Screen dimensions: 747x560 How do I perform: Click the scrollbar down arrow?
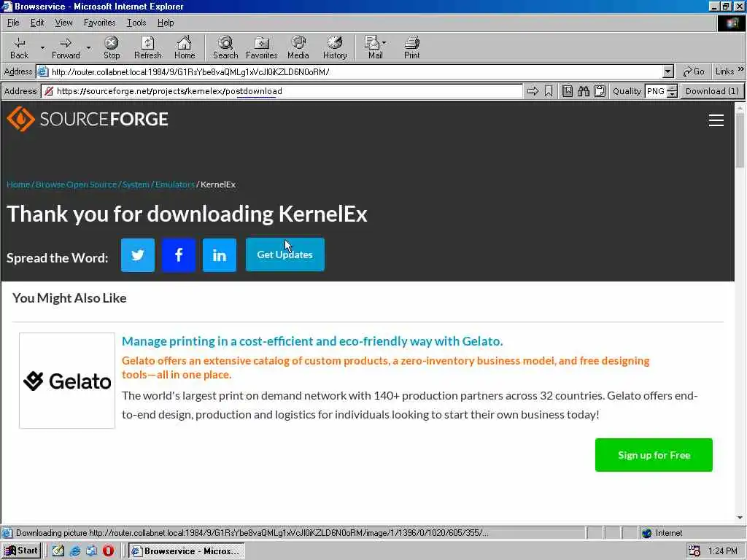[x=740, y=518]
